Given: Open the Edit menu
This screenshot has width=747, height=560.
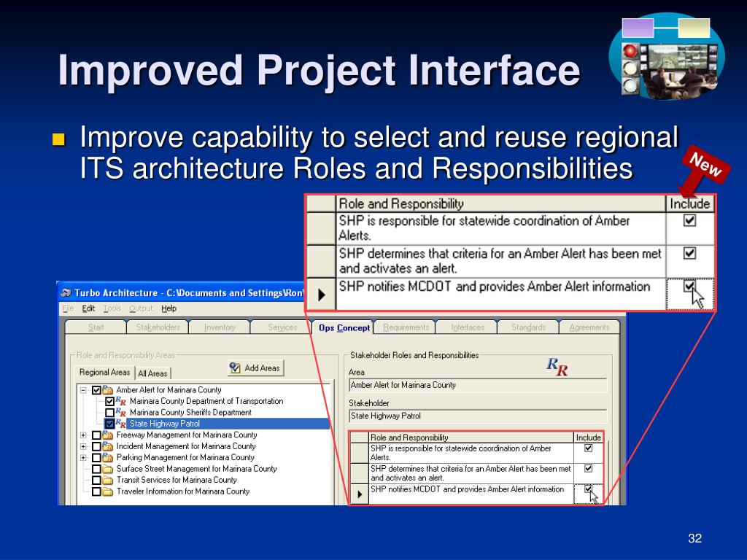Looking at the screenshot, I should click(x=88, y=308).
